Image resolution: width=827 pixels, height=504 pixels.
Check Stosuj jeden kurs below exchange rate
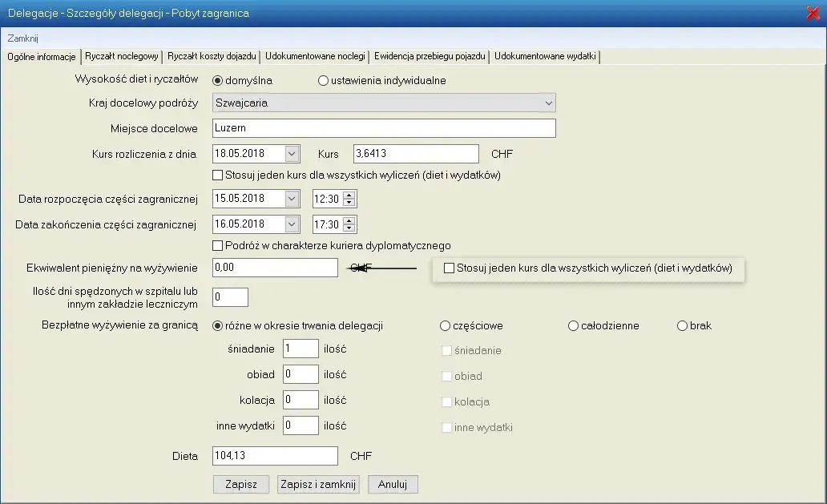[218, 175]
